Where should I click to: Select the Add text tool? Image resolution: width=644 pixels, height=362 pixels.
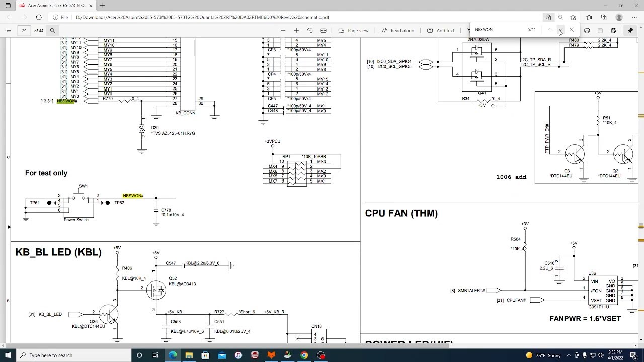click(441, 31)
